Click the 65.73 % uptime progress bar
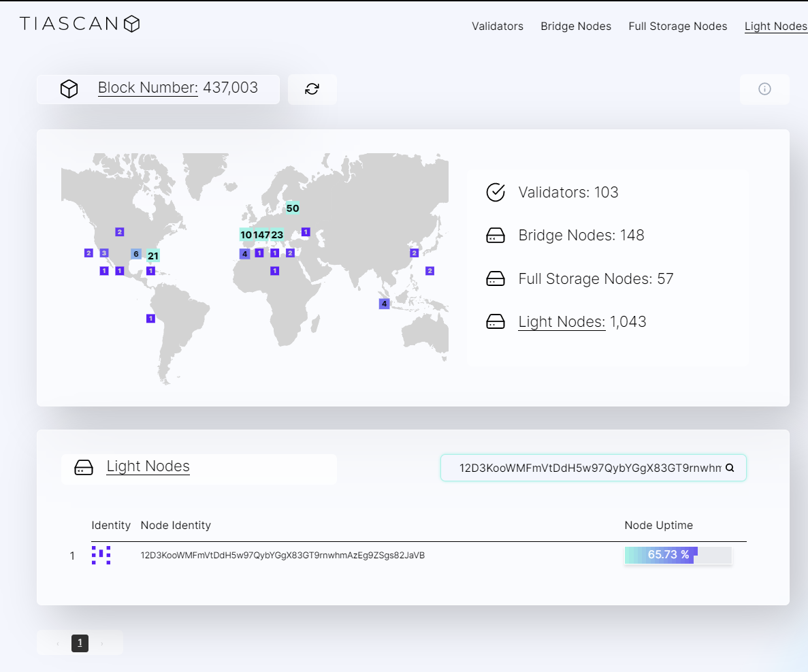808x672 pixels. click(678, 555)
